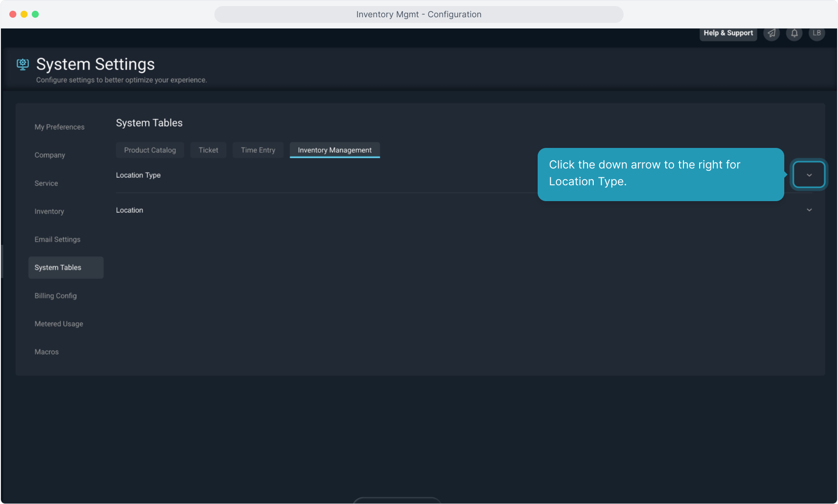Click the paper plane send icon
838x504 pixels.
coord(772,33)
